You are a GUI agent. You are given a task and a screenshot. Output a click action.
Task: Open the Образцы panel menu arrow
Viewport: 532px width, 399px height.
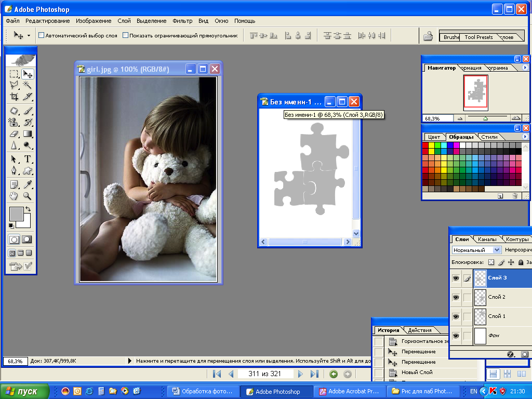click(x=525, y=137)
